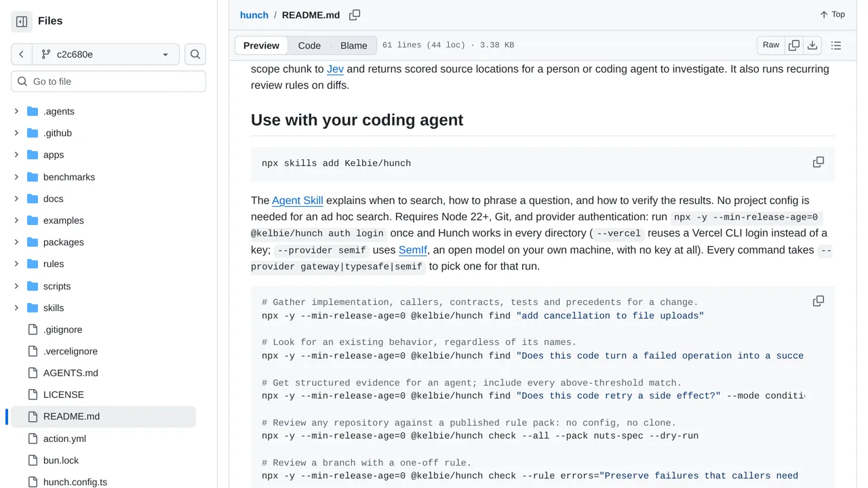
Task: Click the '61 lines (44 loc) · 3.38 KB' text
Action: click(448, 45)
